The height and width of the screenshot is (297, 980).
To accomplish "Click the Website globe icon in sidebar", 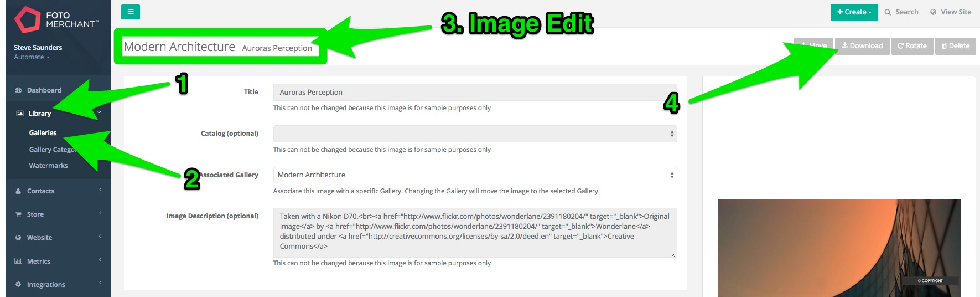I will tap(18, 238).
